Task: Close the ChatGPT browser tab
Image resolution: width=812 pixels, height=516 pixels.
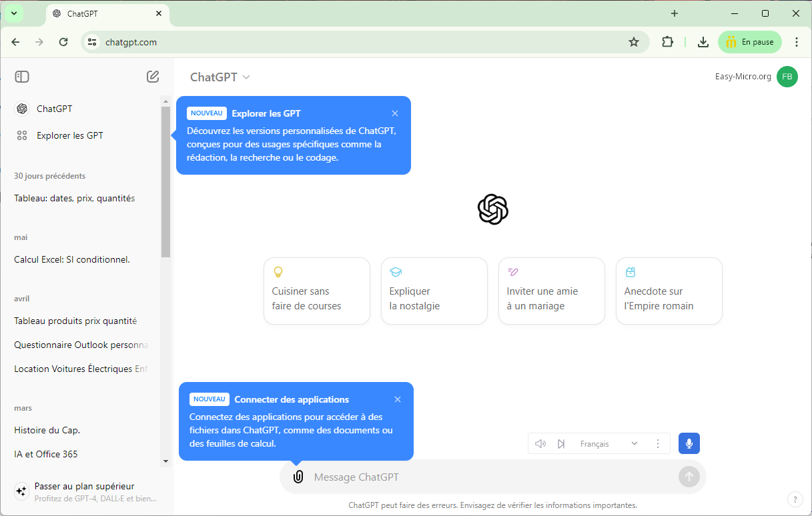Action: (159, 13)
